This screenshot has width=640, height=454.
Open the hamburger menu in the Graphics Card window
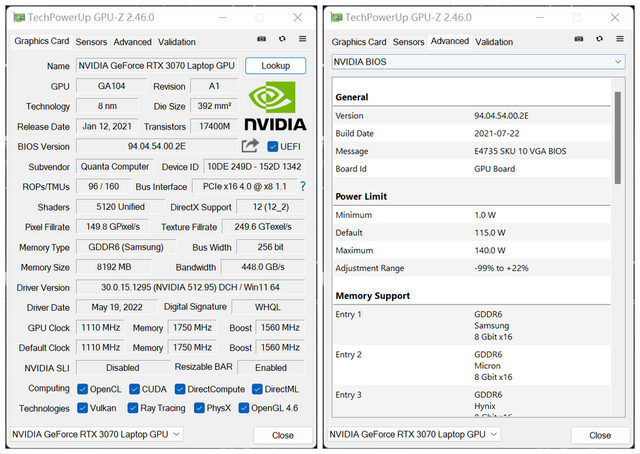coord(302,39)
